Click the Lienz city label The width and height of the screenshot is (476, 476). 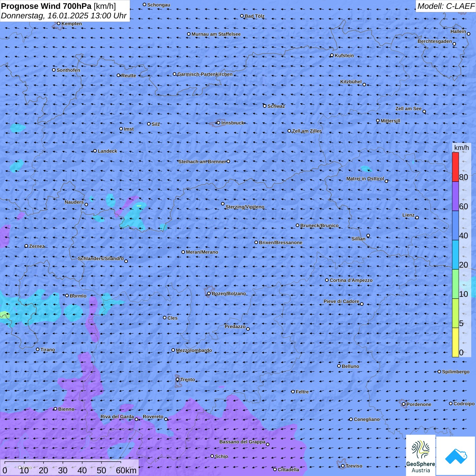(408, 215)
